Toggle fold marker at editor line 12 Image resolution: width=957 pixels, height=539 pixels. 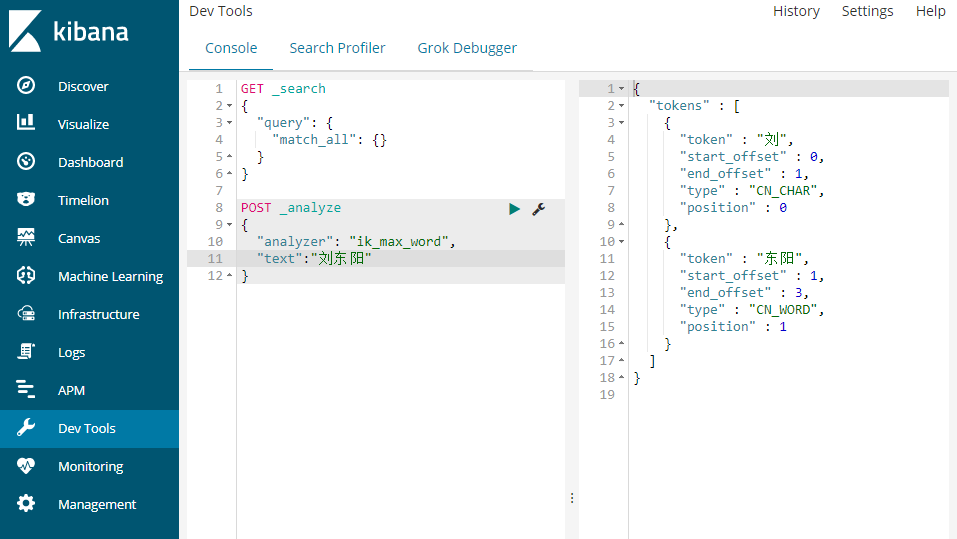pyautogui.click(x=229, y=275)
